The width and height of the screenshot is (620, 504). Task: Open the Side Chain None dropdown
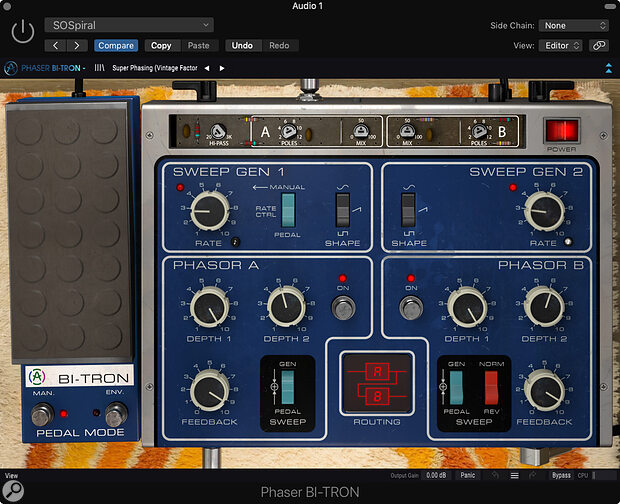pos(574,26)
